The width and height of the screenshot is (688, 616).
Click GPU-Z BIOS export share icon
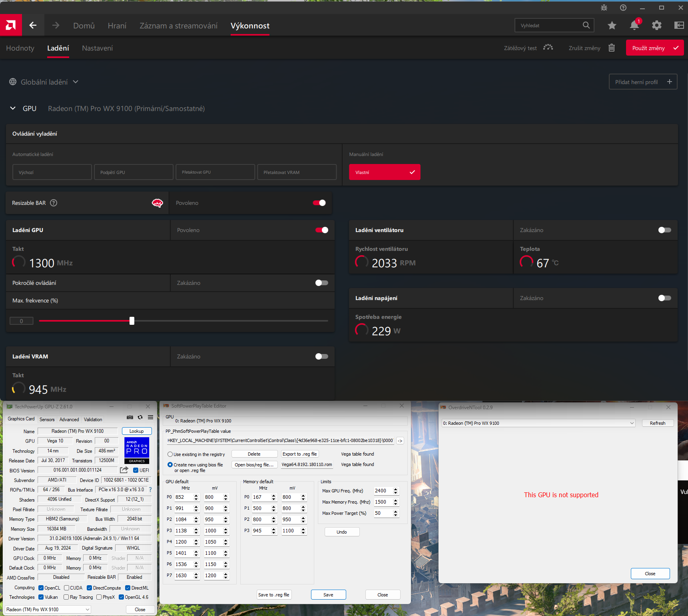pos(124,470)
